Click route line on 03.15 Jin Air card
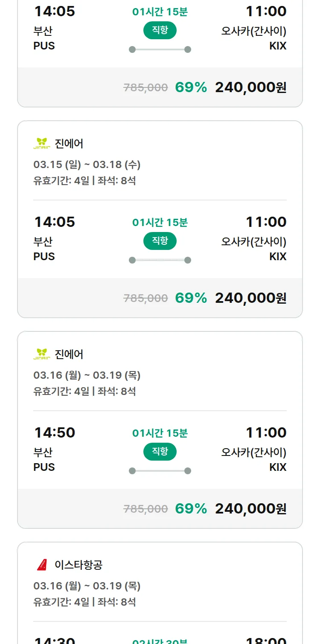The height and width of the screenshot is (644, 320). tap(160, 260)
